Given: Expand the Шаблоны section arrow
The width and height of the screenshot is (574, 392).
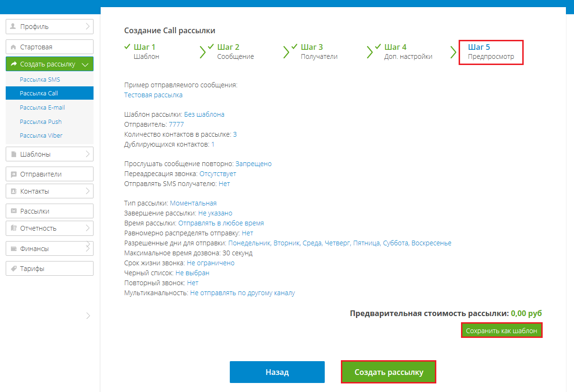Looking at the screenshot, I should point(88,154).
